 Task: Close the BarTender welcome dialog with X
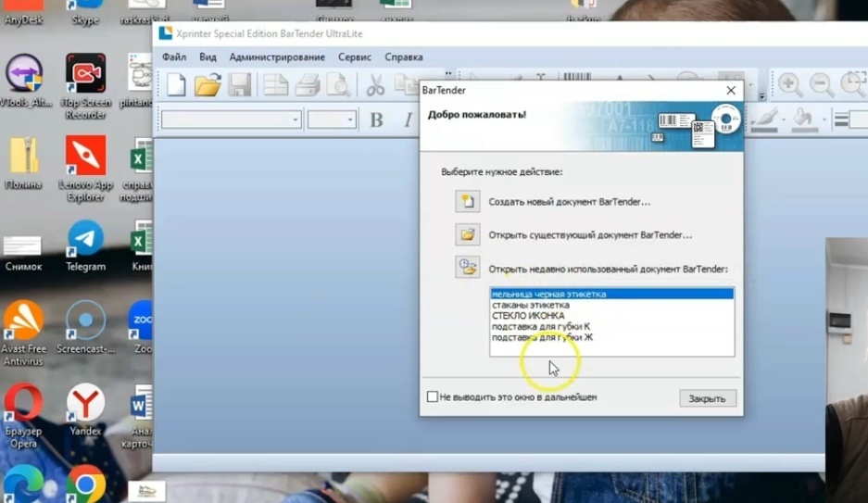click(x=731, y=90)
